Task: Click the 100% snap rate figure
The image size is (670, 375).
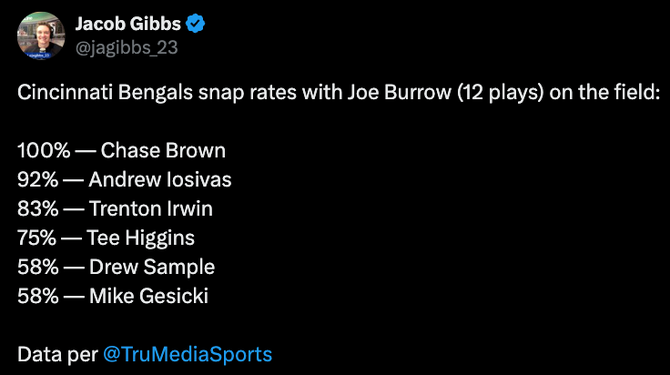Action: click(44, 150)
